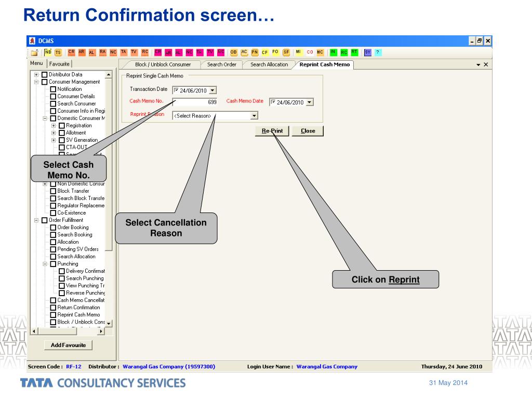Tick the Consumer Details checkbox

click(53, 96)
